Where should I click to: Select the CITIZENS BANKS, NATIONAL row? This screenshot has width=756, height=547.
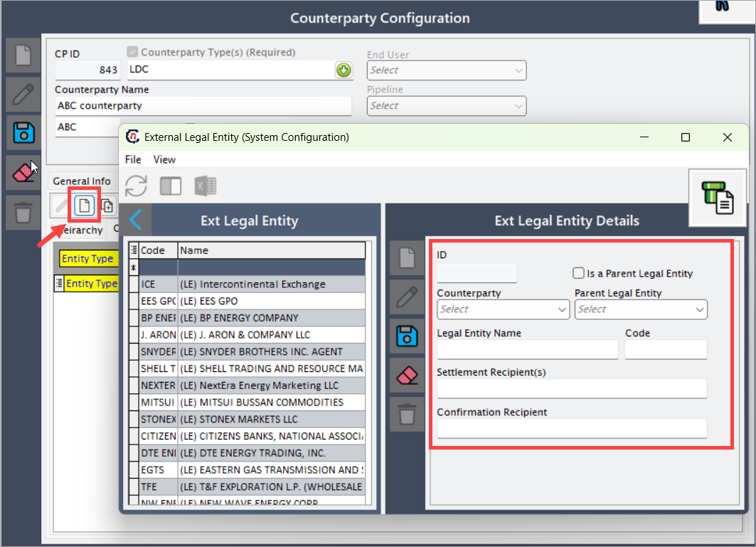pos(247,436)
